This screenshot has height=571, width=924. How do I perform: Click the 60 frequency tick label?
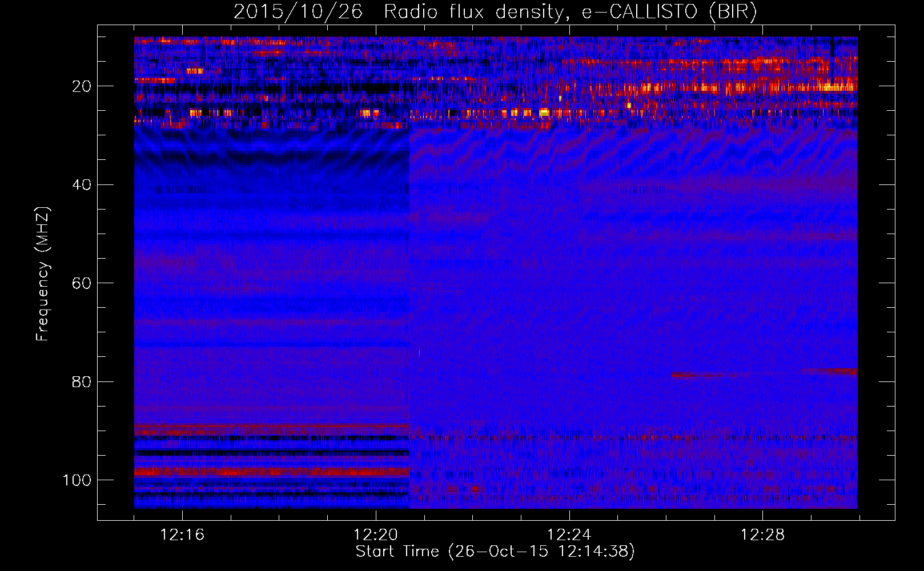[x=82, y=283]
